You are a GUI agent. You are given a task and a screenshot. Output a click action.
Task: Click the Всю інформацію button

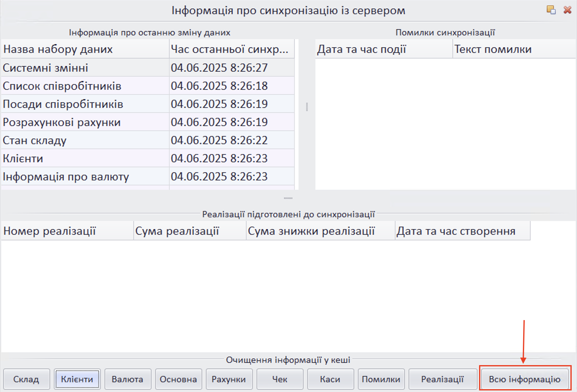coord(525,379)
